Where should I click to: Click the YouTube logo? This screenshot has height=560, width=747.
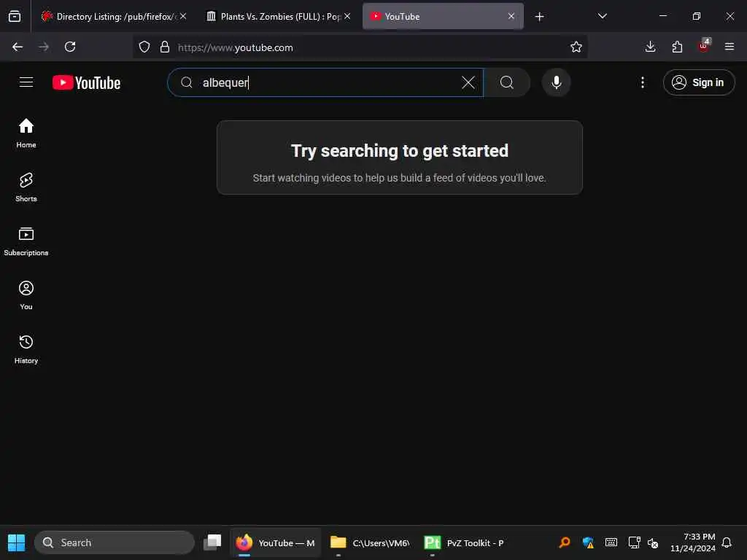(86, 83)
